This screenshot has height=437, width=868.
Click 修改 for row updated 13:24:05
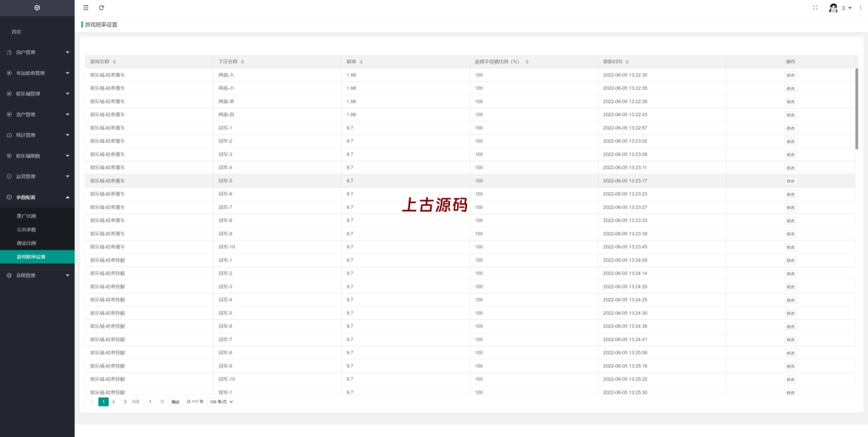pyautogui.click(x=791, y=261)
